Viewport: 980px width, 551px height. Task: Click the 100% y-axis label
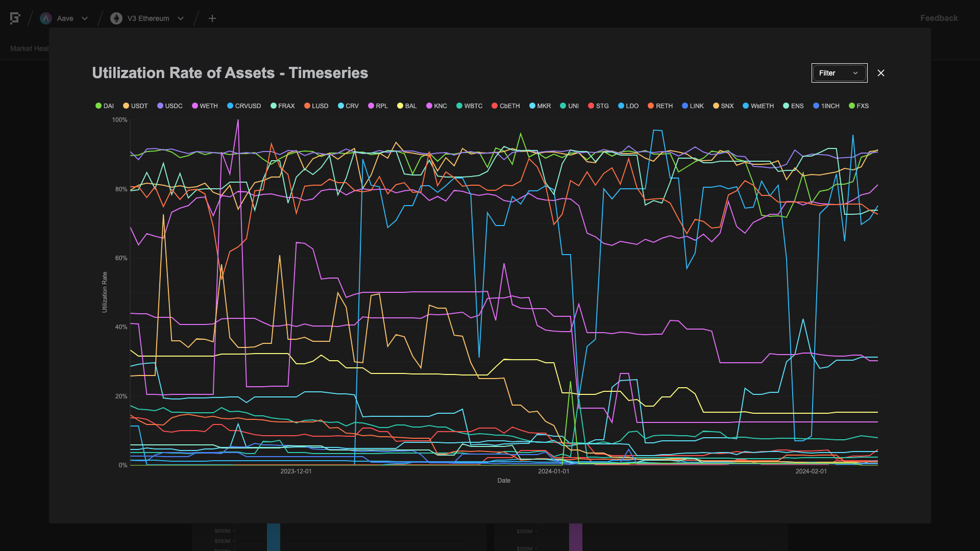pyautogui.click(x=120, y=120)
